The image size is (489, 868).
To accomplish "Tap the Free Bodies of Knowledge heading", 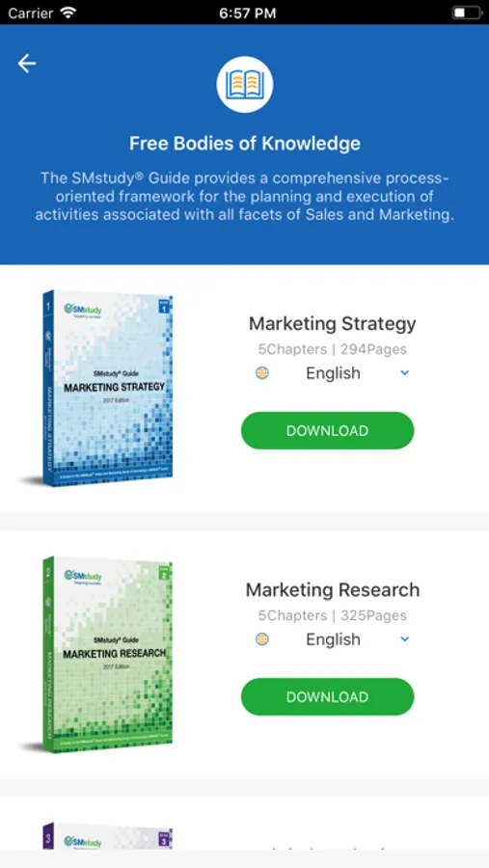I will coord(245,144).
